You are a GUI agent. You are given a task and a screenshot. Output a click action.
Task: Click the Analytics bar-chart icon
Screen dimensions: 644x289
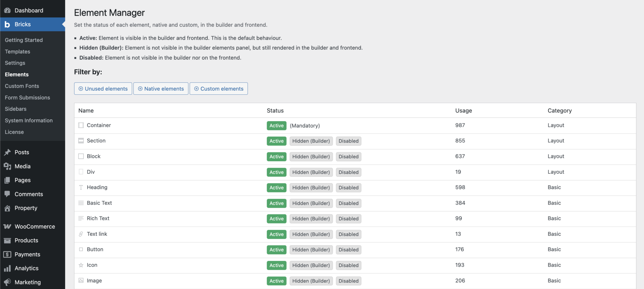(x=8, y=268)
